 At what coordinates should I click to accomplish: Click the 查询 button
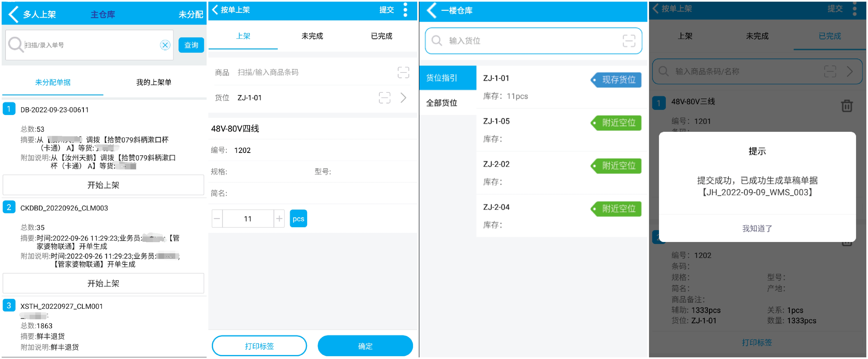coord(191,45)
